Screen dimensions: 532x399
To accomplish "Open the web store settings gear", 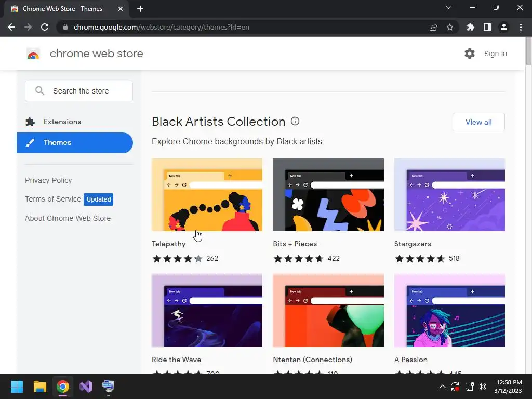I will point(469,54).
